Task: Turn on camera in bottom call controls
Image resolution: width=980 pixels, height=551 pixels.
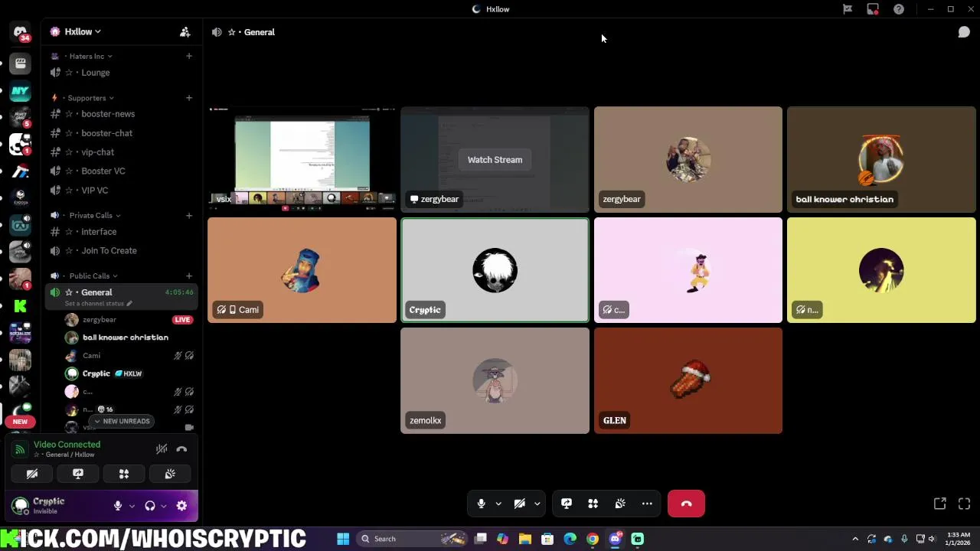Action: (x=519, y=504)
